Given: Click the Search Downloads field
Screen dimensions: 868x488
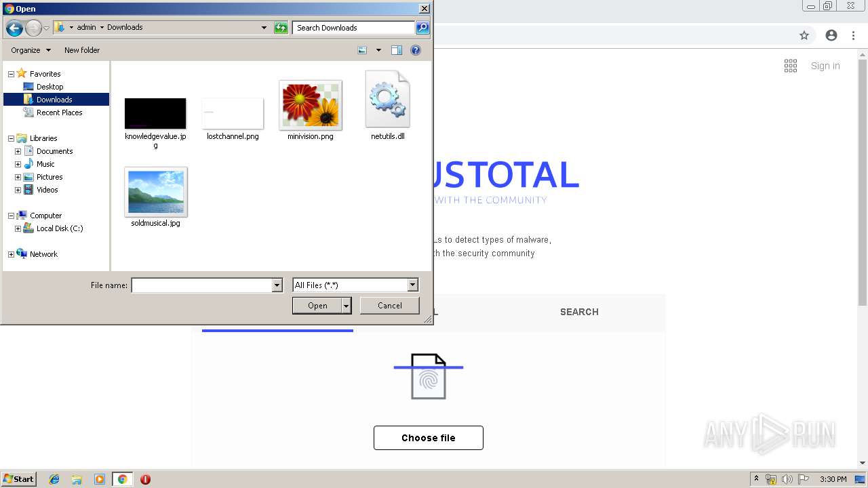Looking at the screenshot, I should [x=353, y=28].
